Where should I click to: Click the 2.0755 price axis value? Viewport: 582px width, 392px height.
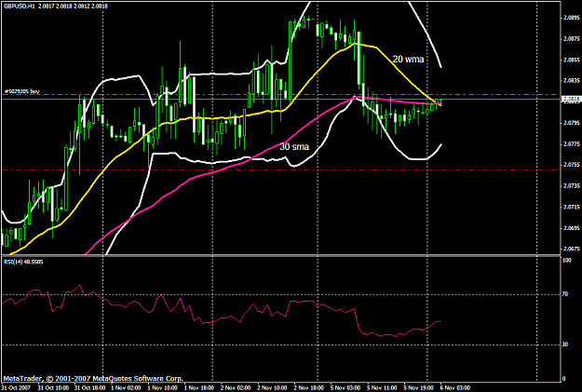571,165
